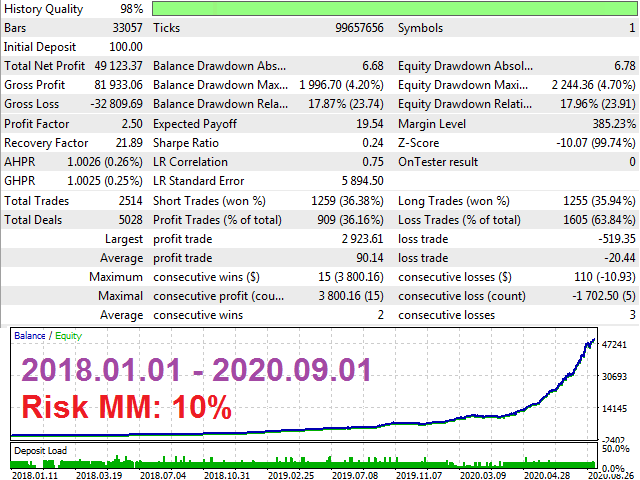
Task: Click the Total Trades value 2514
Action: point(128,200)
